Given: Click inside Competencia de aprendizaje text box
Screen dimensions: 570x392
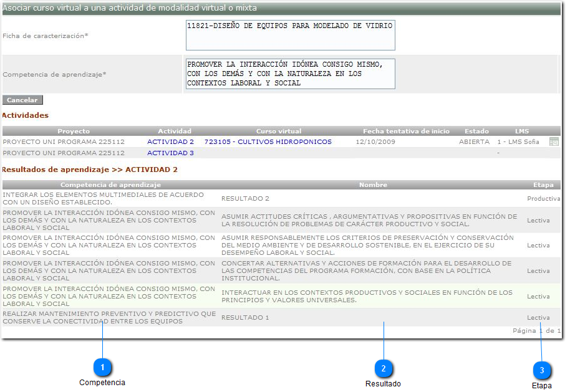Looking at the screenshot, I should coord(291,74).
